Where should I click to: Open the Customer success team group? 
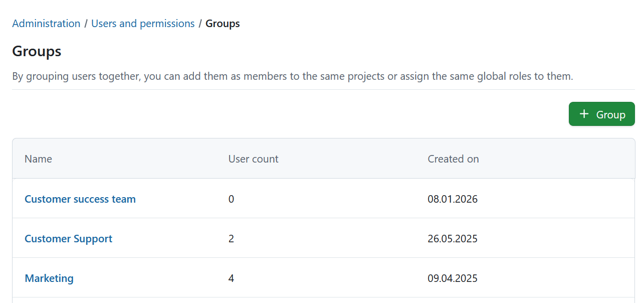80,199
